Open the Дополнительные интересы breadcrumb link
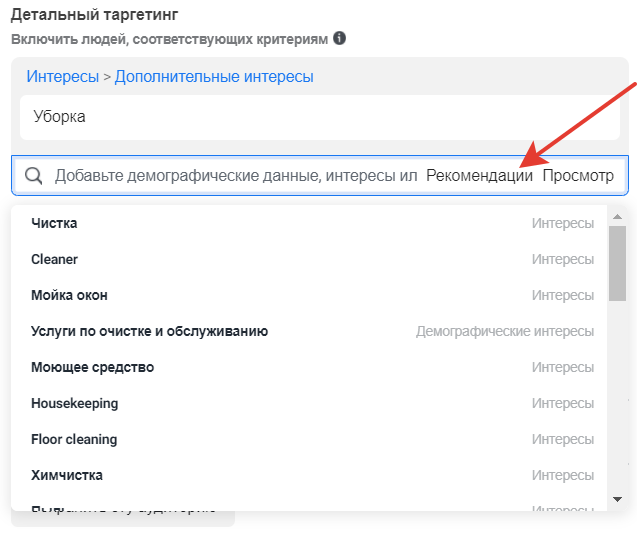 click(214, 76)
